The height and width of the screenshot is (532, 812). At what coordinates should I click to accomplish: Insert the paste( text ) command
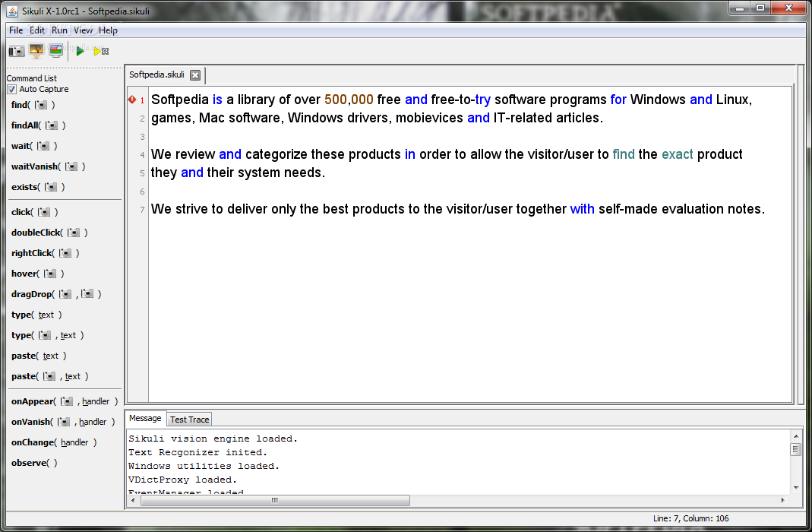(39, 356)
